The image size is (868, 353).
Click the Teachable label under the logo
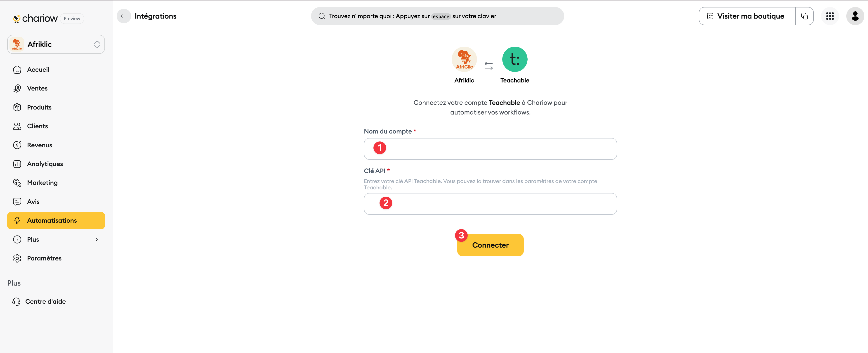(514, 80)
